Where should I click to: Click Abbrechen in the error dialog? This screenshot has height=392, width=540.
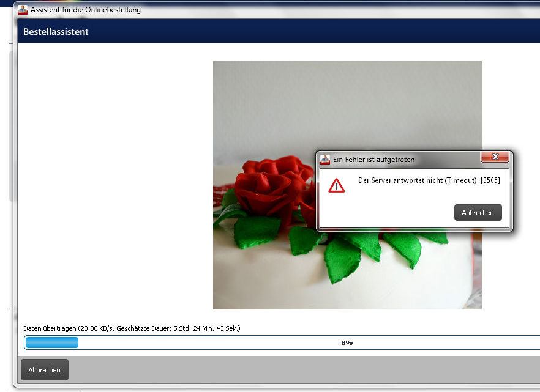478,212
